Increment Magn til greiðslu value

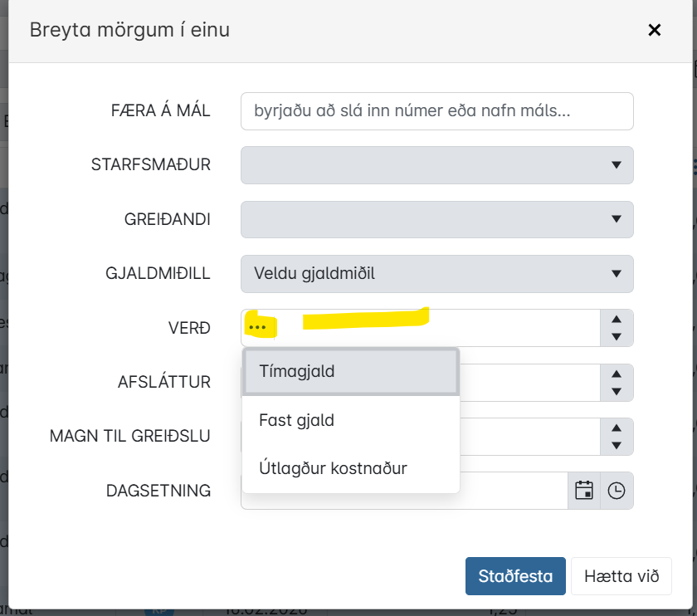pos(617,428)
